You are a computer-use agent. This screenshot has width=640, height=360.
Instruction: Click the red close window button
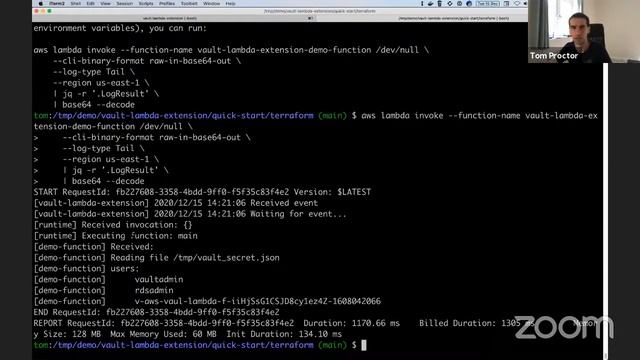click(x=37, y=11)
